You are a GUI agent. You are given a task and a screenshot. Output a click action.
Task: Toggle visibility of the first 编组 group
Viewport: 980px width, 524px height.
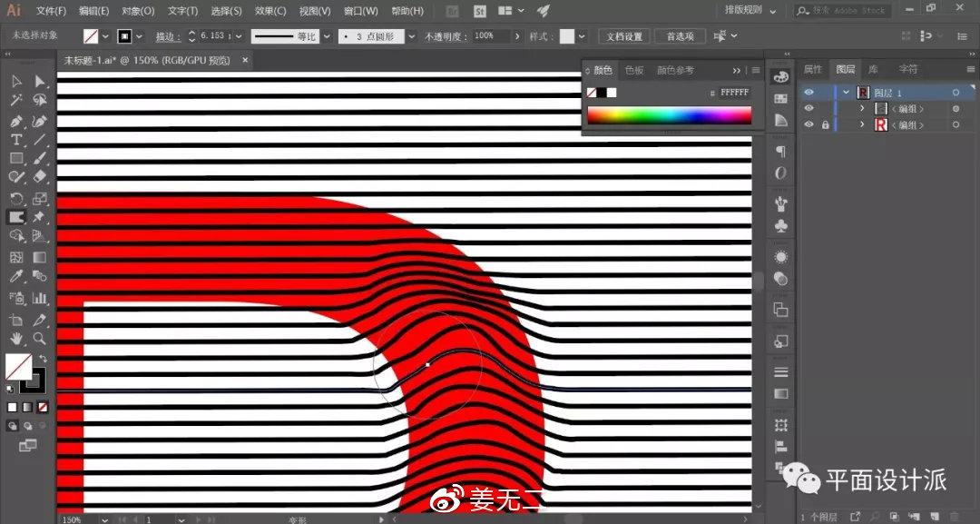click(x=808, y=108)
